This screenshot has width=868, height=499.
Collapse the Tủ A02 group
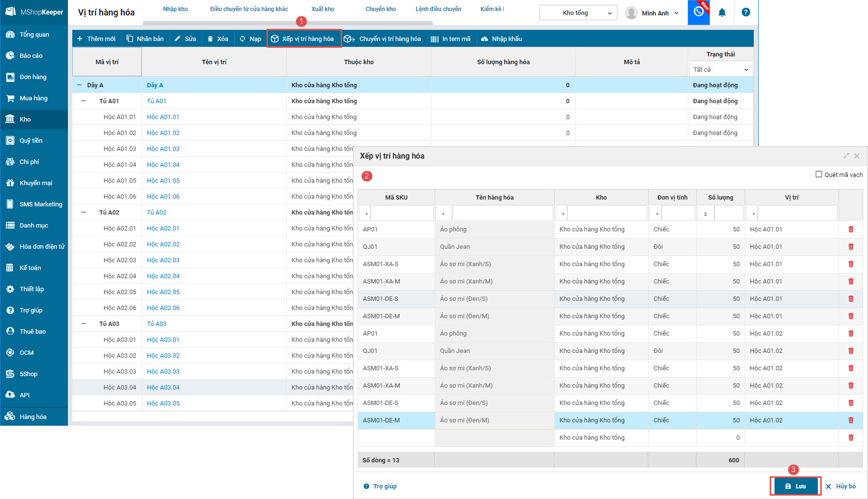(x=84, y=213)
